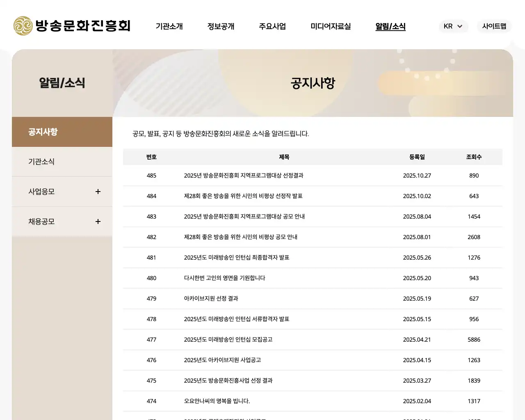Open the 주요사업 menu

point(272,26)
